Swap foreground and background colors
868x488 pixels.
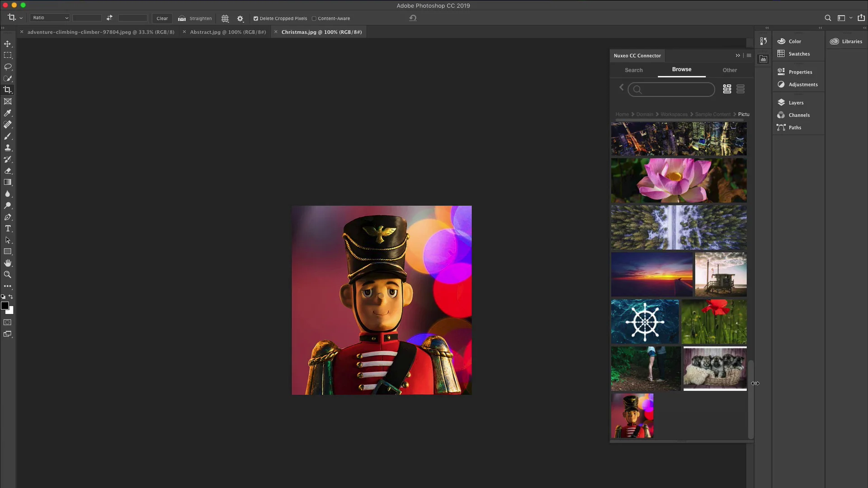pyautogui.click(x=11, y=297)
